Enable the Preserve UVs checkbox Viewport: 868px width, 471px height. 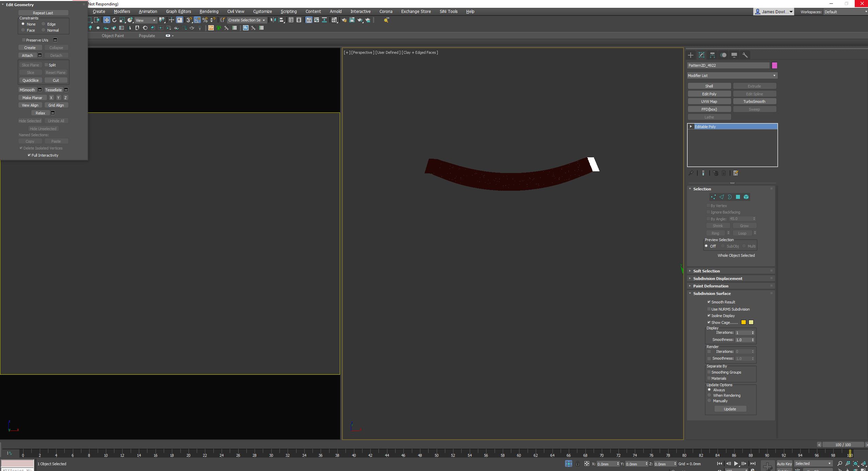(24, 40)
